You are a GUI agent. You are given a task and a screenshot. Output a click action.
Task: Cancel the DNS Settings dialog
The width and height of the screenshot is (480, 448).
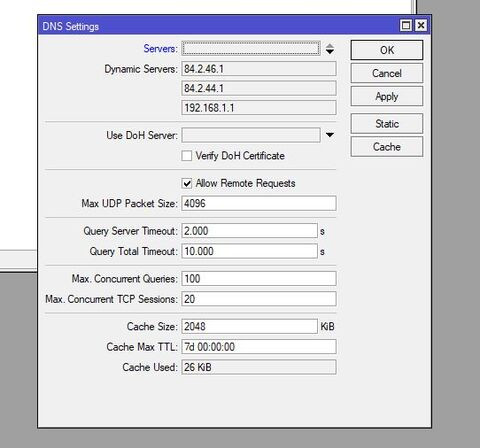pos(387,73)
